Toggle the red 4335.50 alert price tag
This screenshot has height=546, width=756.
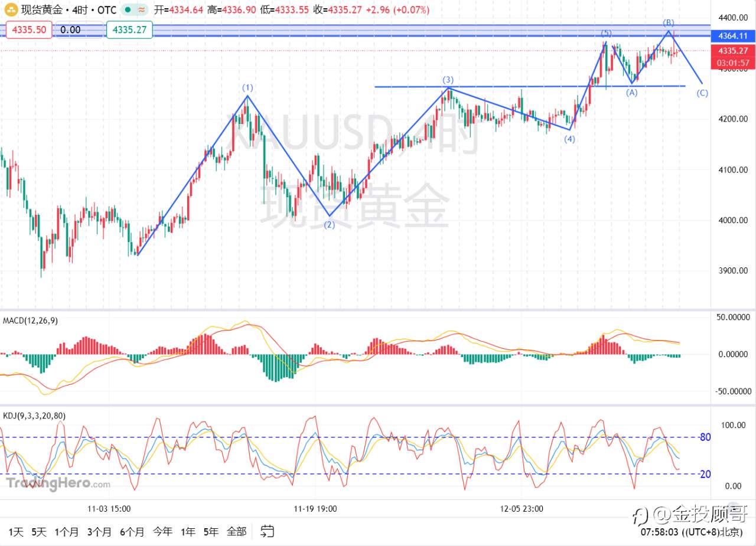pyautogui.click(x=29, y=29)
